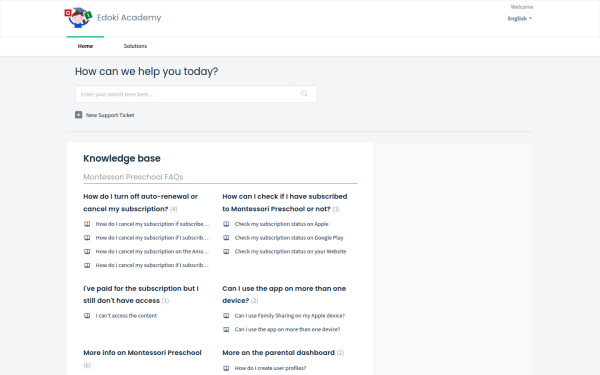
Task: Click book icon for Check subscription status on Apple
Action: click(226, 224)
